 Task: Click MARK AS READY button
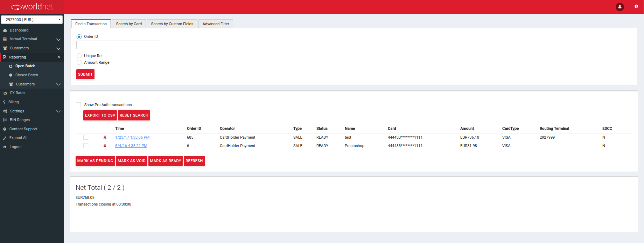pyautogui.click(x=166, y=161)
